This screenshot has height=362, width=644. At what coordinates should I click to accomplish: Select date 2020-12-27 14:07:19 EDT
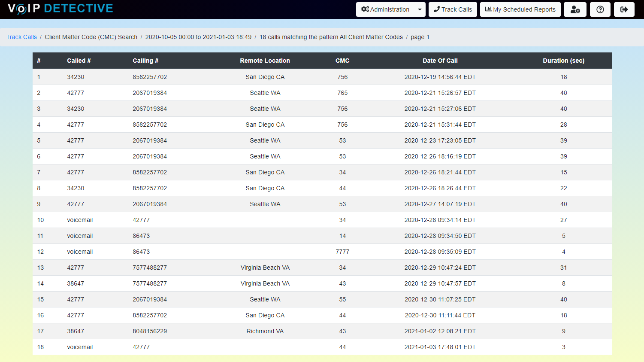coord(440,204)
